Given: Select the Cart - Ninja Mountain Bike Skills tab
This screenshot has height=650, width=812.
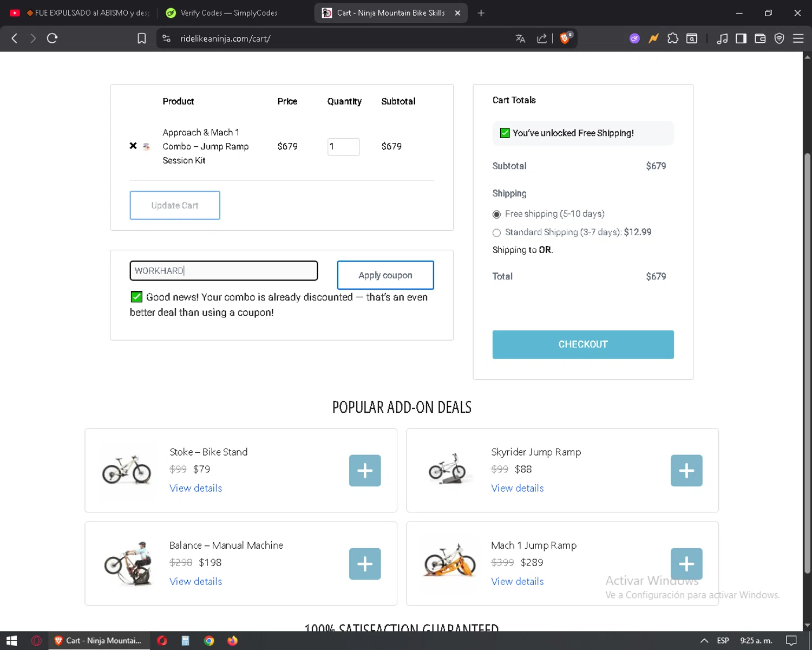Looking at the screenshot, I should coord(390,13).
